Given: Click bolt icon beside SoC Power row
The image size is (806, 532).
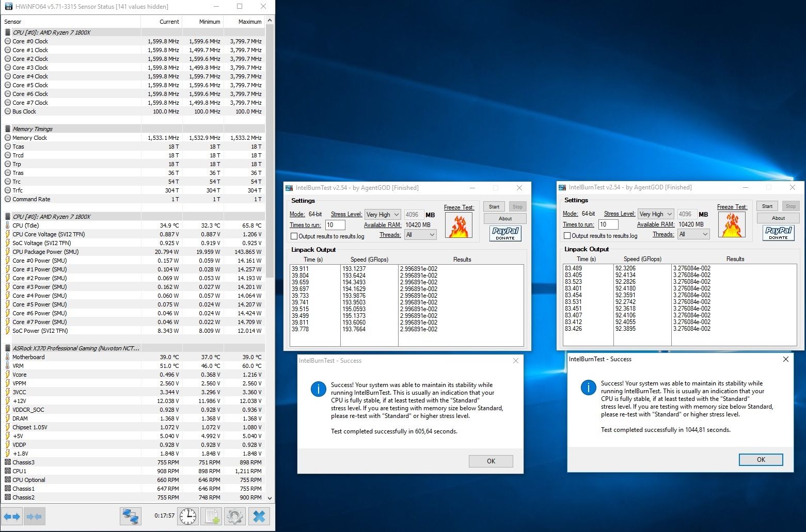Looking at the screenshot, I should tap(8, 331).
